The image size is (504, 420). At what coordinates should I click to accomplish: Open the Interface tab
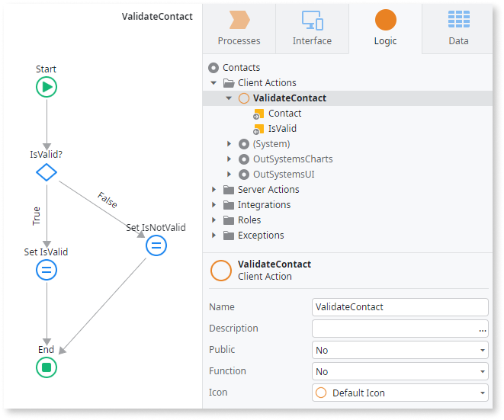(312, 27)
